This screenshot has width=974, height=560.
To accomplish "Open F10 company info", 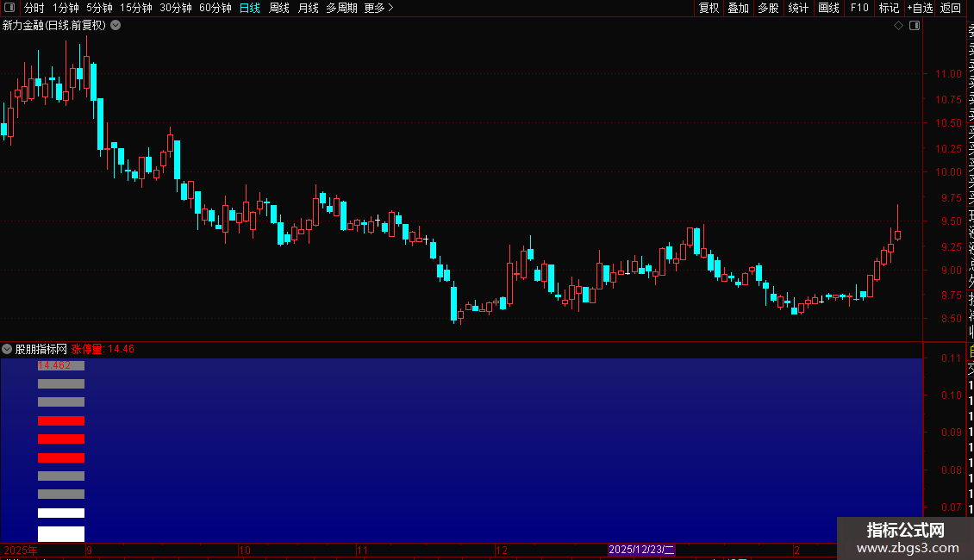I will (x=859, y=8).
